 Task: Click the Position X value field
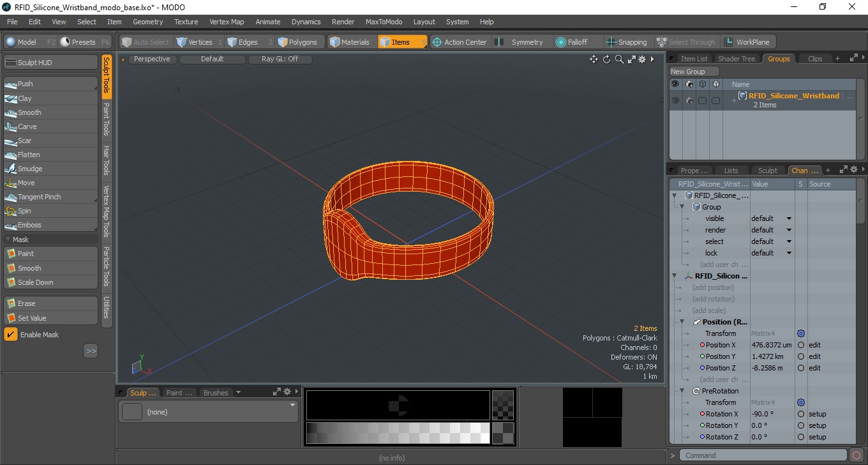point(772,345)
